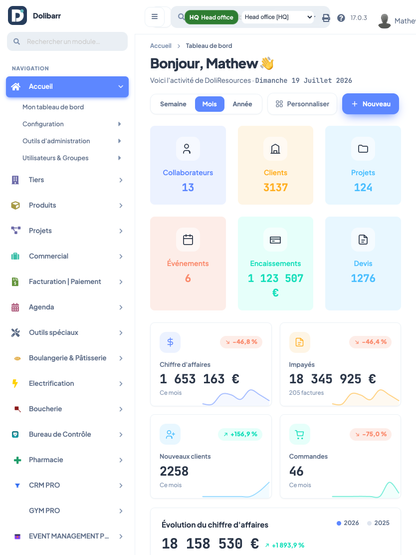Open the Pharmacie menu item
The width and height of the screenshot is (416, 555).
[x=67, y=460]
